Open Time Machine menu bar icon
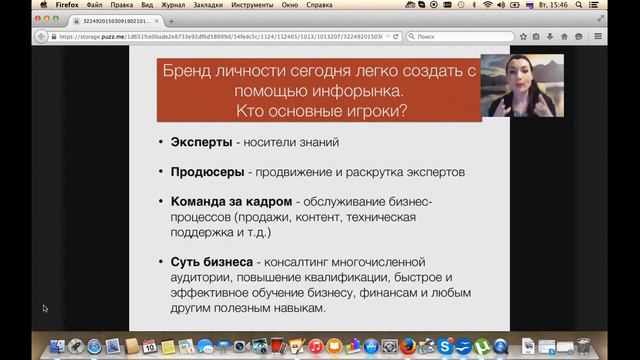Image resolution: width=640 pixels, height=360 pixels. click(x=461, y=5)
